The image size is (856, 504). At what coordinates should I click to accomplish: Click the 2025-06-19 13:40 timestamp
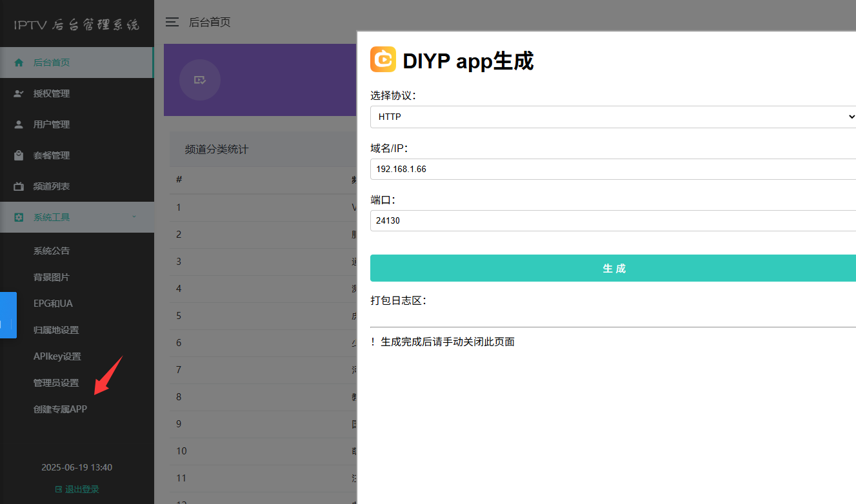pyautogui.click(x=77, y=467)
